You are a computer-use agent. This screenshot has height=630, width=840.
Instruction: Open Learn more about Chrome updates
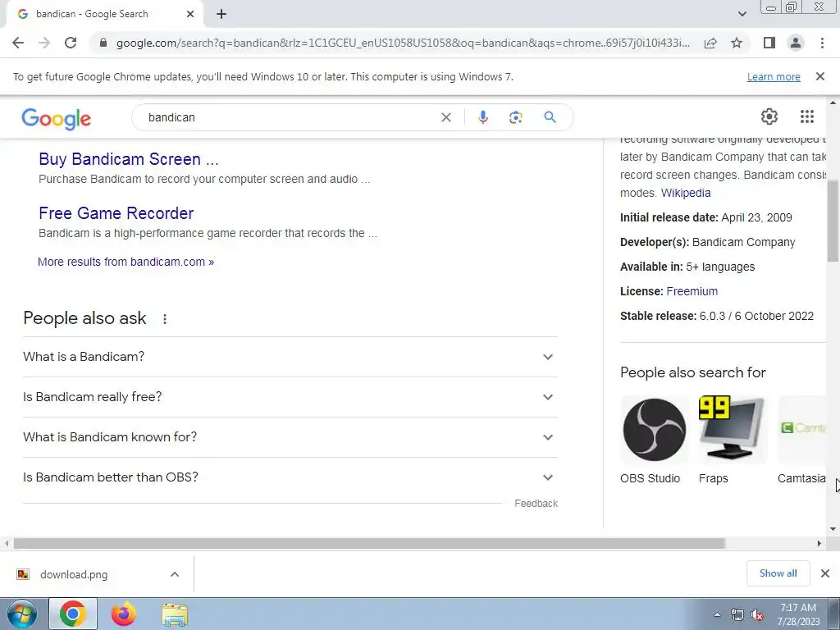pyautogui.click(x=774, y=77)
